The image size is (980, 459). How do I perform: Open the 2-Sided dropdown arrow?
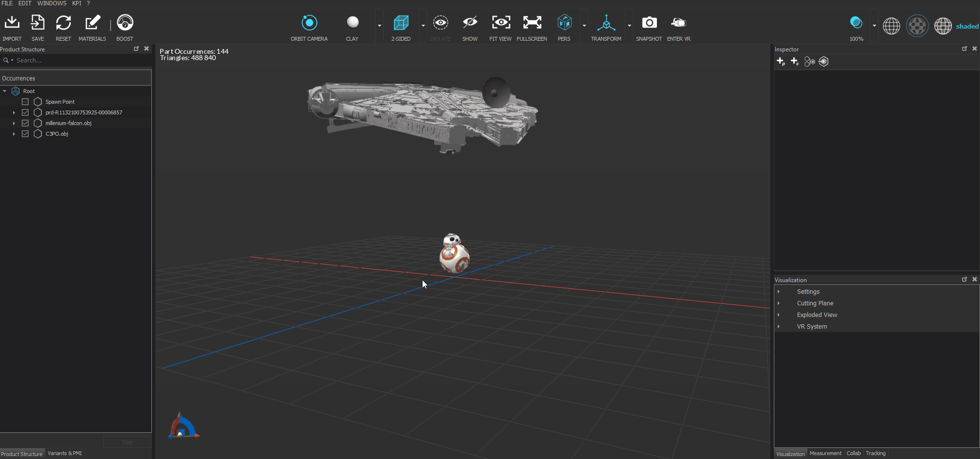(423, 26)
